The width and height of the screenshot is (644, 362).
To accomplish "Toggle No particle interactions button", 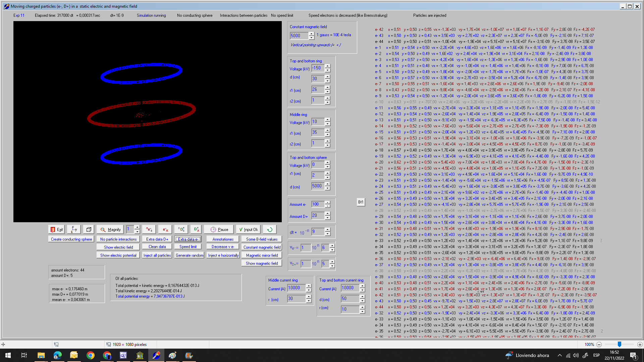I will click(x=118, y=239).
